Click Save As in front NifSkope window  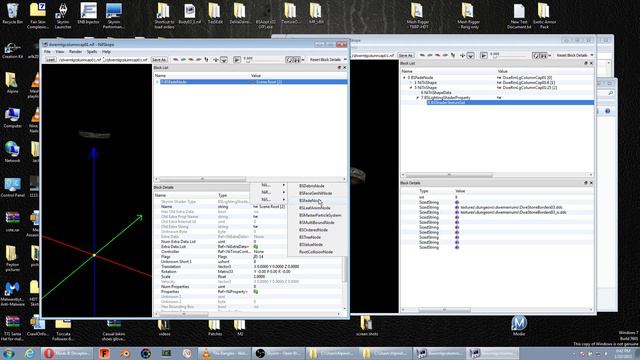click(x=159, y=60)
